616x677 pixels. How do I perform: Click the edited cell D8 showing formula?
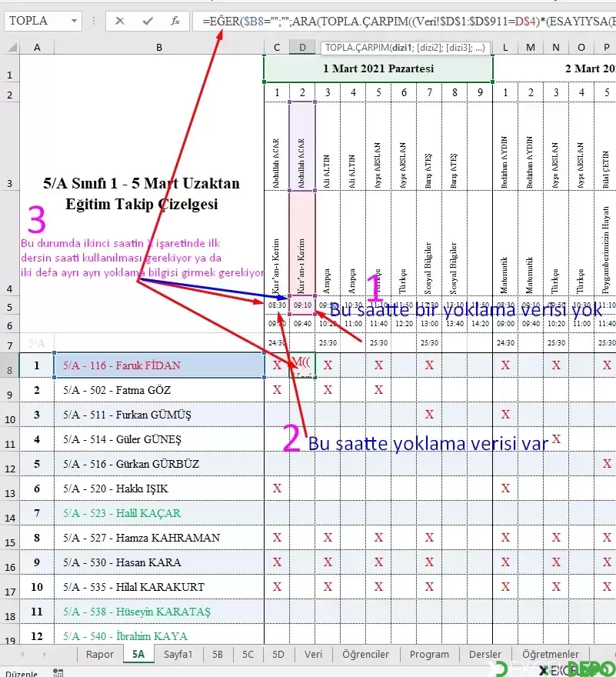tap(302, 365)
